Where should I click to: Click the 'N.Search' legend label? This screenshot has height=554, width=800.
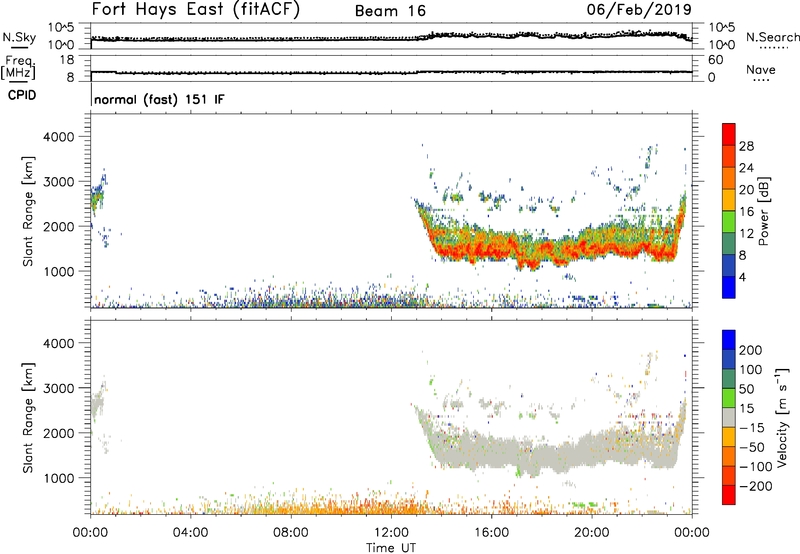point(772,37)
